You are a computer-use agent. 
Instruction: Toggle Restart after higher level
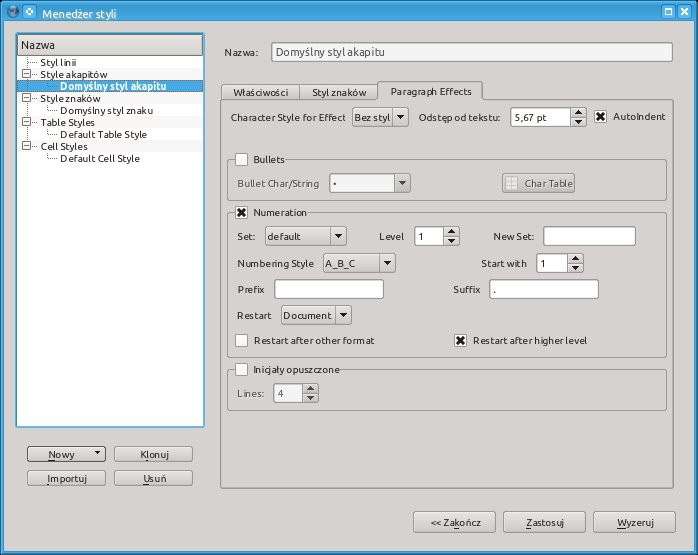[x=462, y=340]
